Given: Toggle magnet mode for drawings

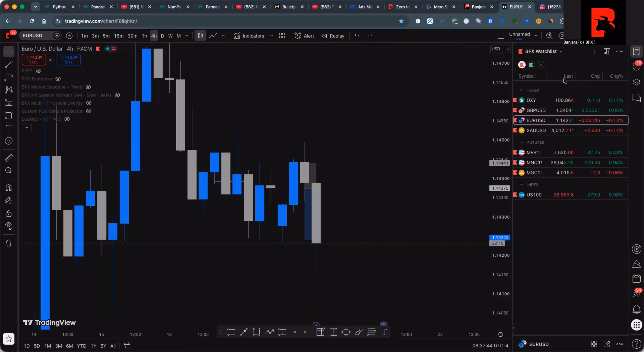Looking at the screenshot, I should click(x=9, y=188).
